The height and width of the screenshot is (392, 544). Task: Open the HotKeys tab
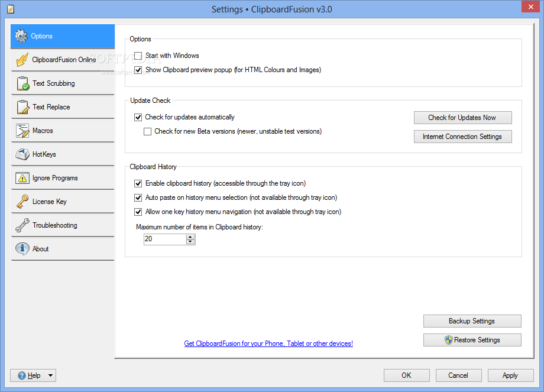(x=63, y=154)
